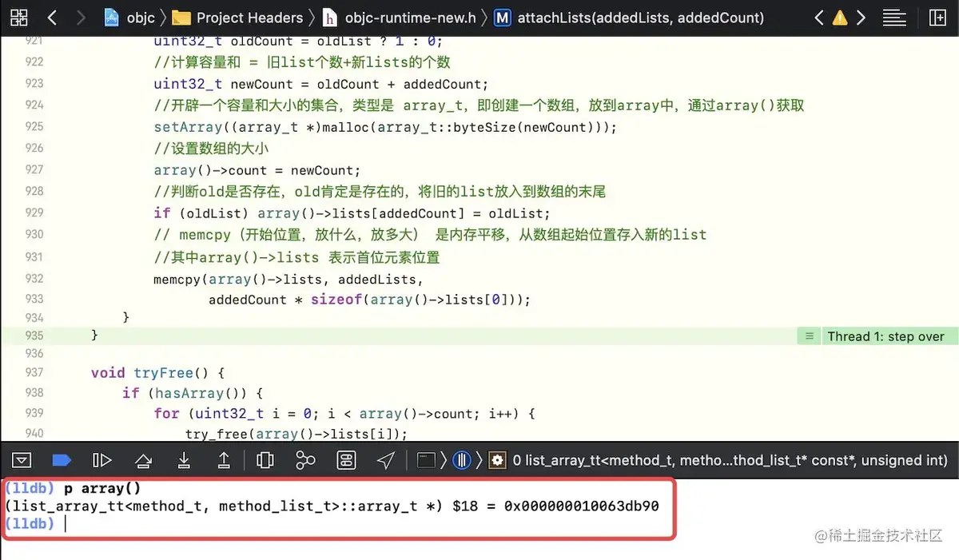
Task: Add breakpoint at line 925
Action: tap(34, 126)
